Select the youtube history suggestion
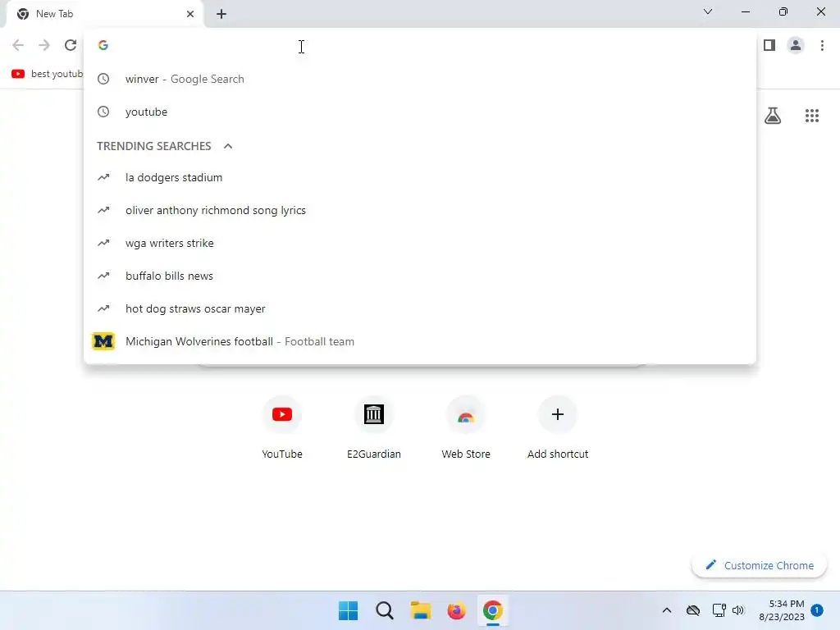840x630 pixels. coord(420,112)
